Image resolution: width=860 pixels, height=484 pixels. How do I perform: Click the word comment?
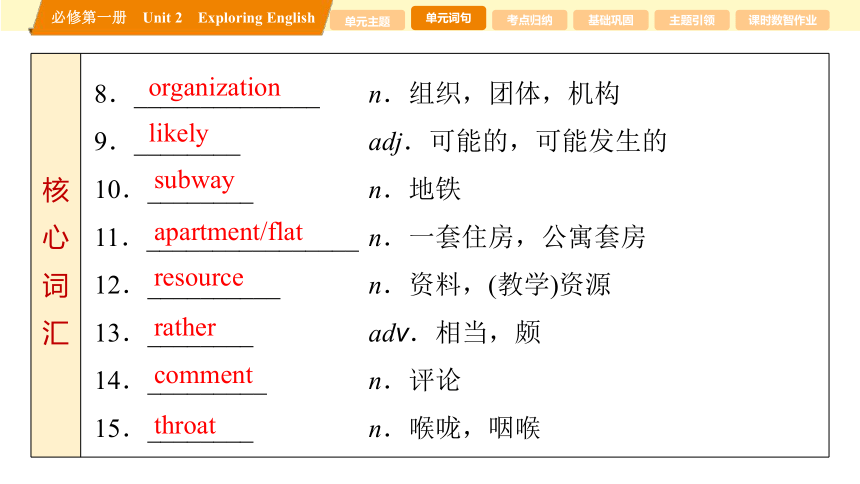[x=203, y=375]
